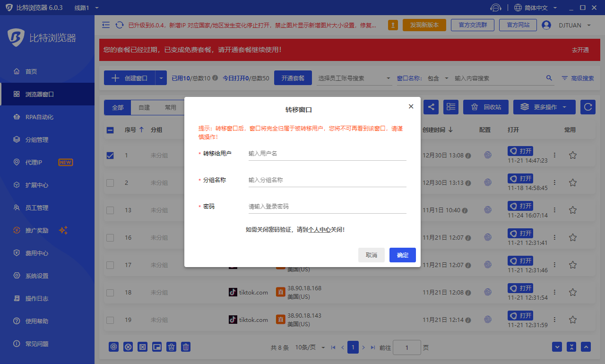Open the 更多操作 dropdown

point(544,107)
